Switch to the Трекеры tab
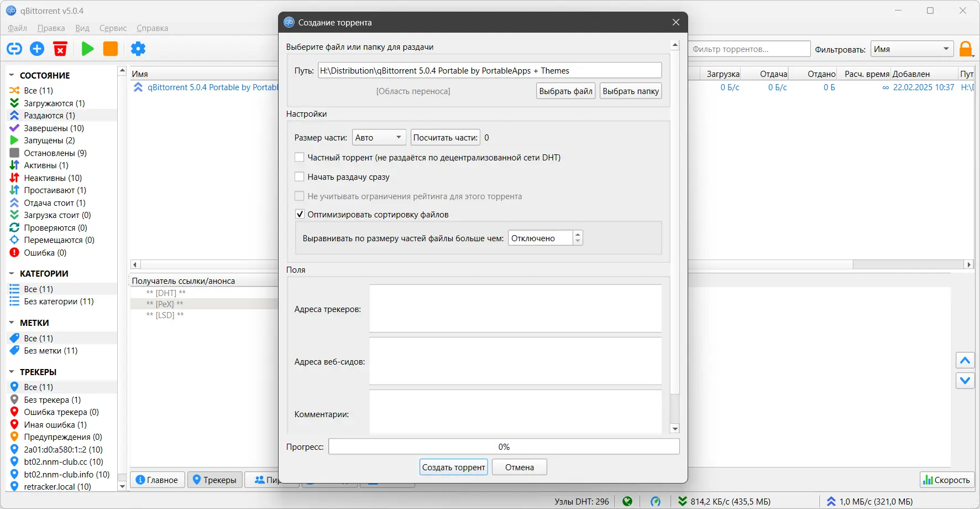 point(215,480)
